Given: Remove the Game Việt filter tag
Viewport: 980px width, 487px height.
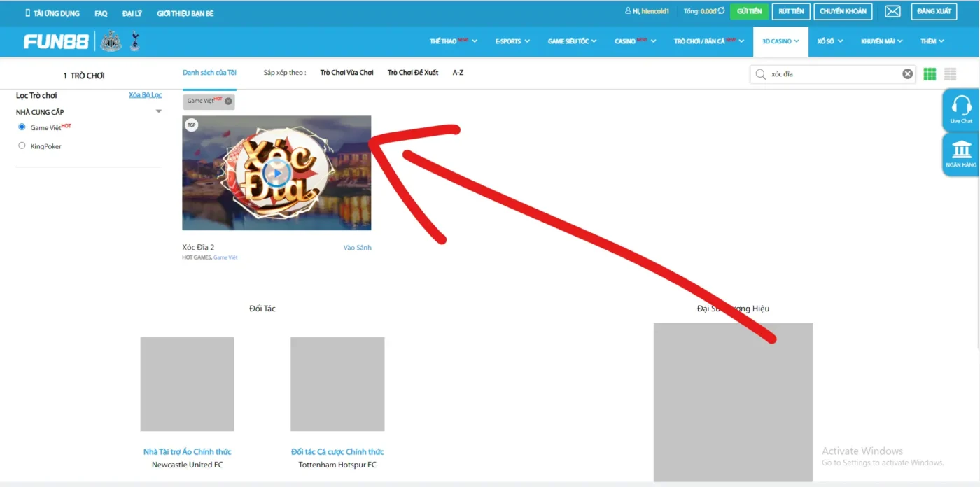Looking at the screenshot, I should pos(228,101).
